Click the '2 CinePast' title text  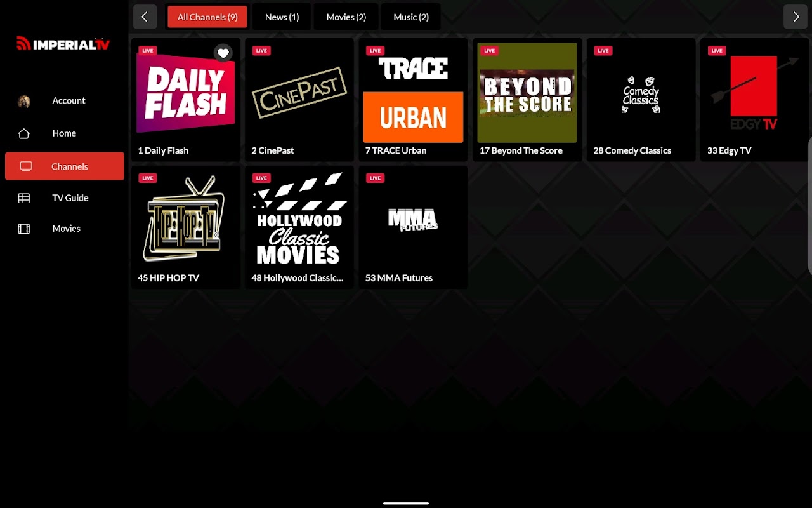tap(273, 150)
